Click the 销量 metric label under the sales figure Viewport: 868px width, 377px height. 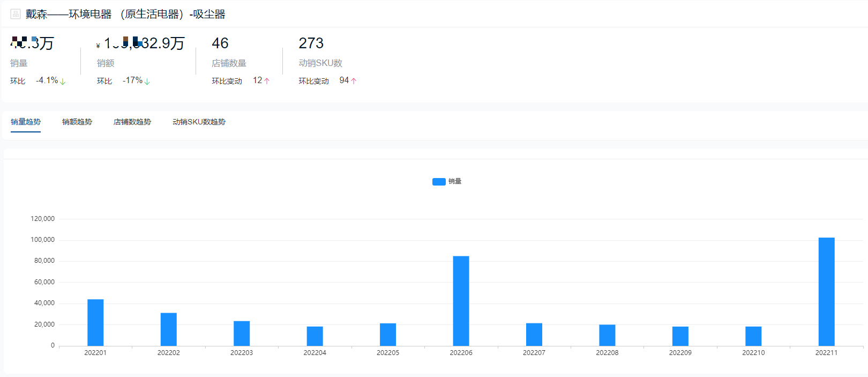[x=19, y=63]
